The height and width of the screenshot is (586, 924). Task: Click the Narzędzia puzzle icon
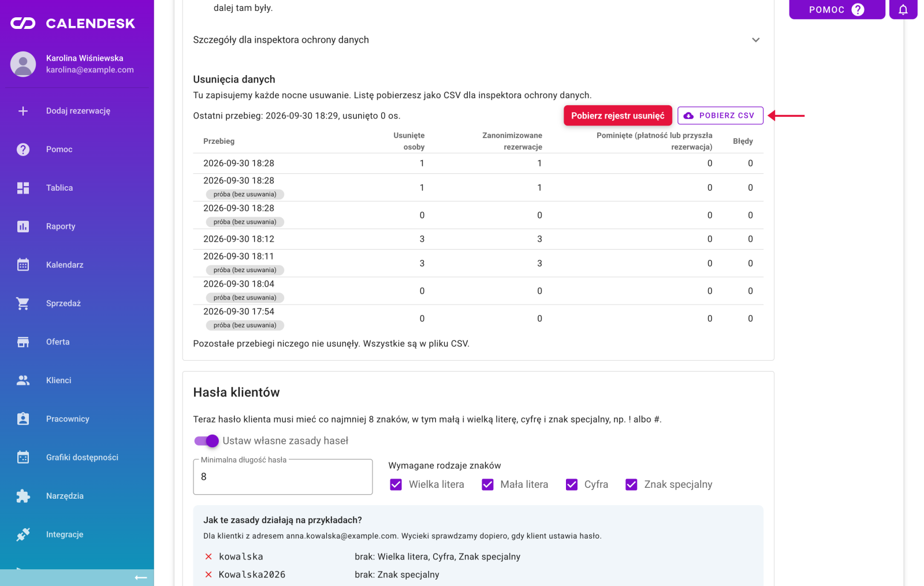(x=23, y=496)
